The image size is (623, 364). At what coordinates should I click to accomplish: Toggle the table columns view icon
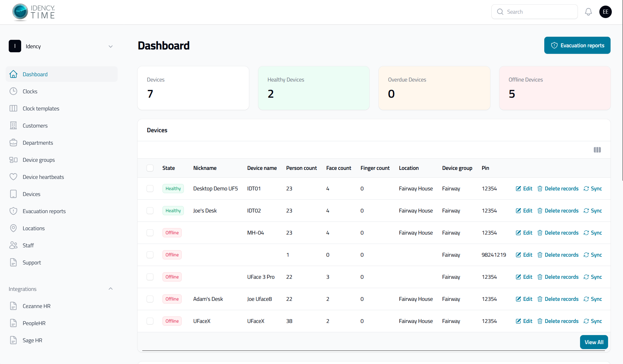(597, 150)
